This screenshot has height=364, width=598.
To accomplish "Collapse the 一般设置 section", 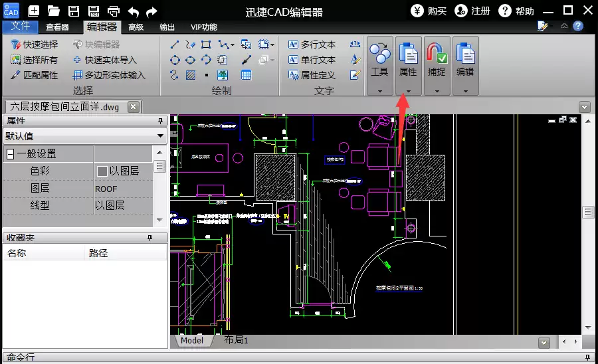I will [x=10, y=154].
